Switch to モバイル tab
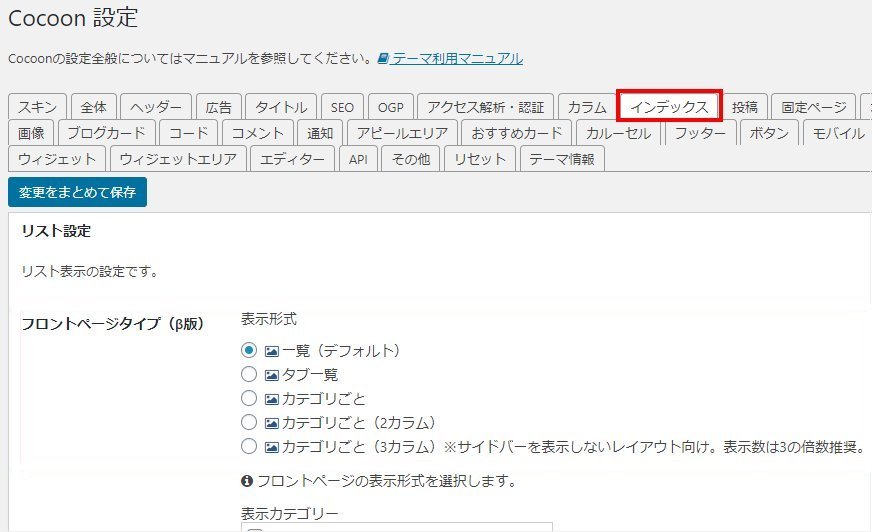The image size is (872, 532). [x=838, y=133]
